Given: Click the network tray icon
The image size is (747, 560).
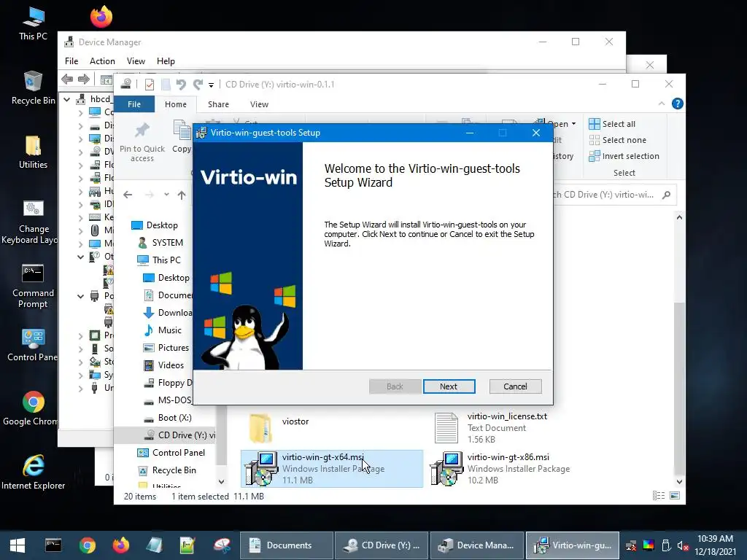Looking at the screenshot, I should click(x=631, y=545).
